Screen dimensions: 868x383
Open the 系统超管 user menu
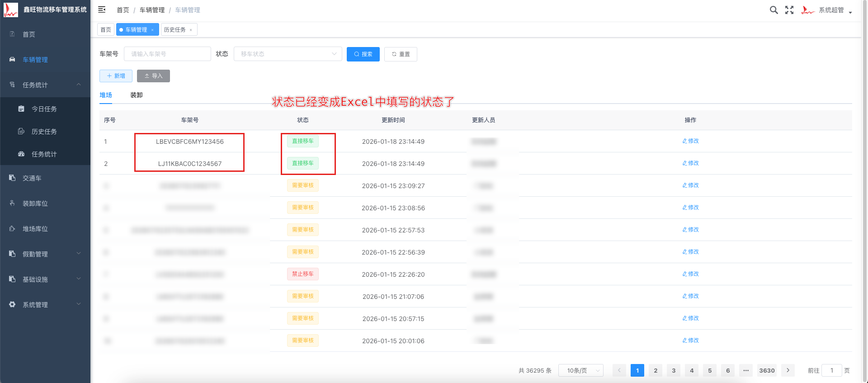[826, 10]
